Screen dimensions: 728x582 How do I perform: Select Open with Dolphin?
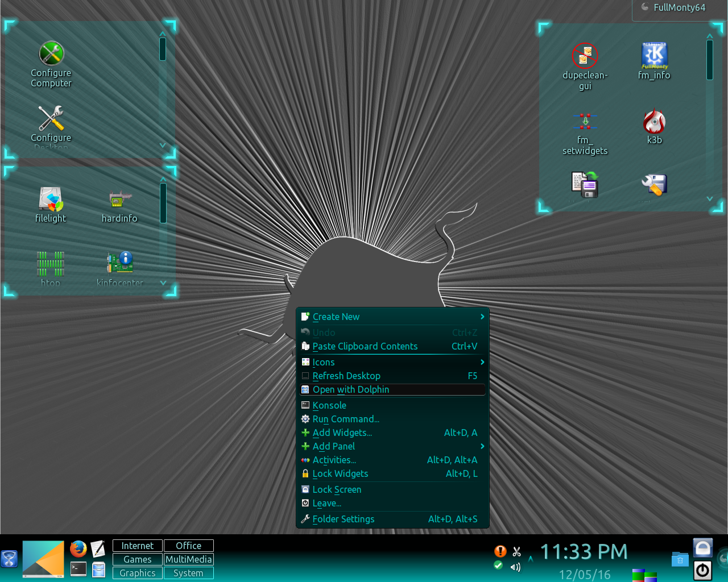pyautogui.click(x=392, y=389)
